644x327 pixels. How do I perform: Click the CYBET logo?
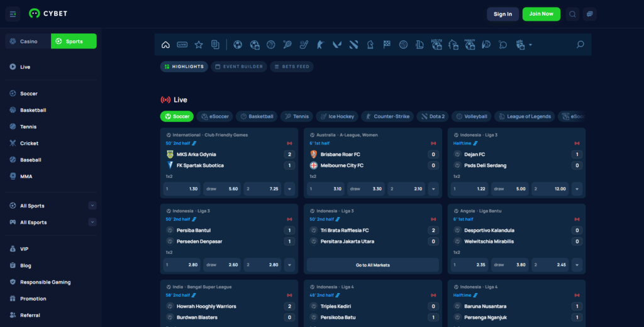[48, 14]
